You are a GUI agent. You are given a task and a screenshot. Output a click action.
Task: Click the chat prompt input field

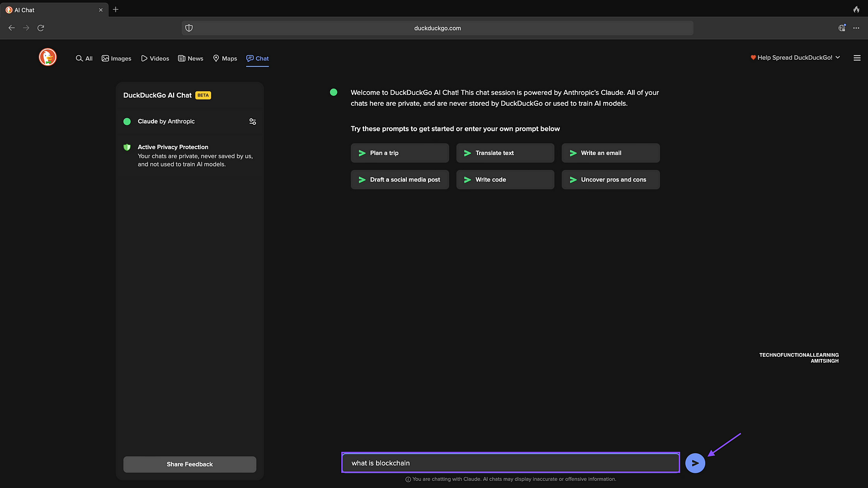pos(510,463)
